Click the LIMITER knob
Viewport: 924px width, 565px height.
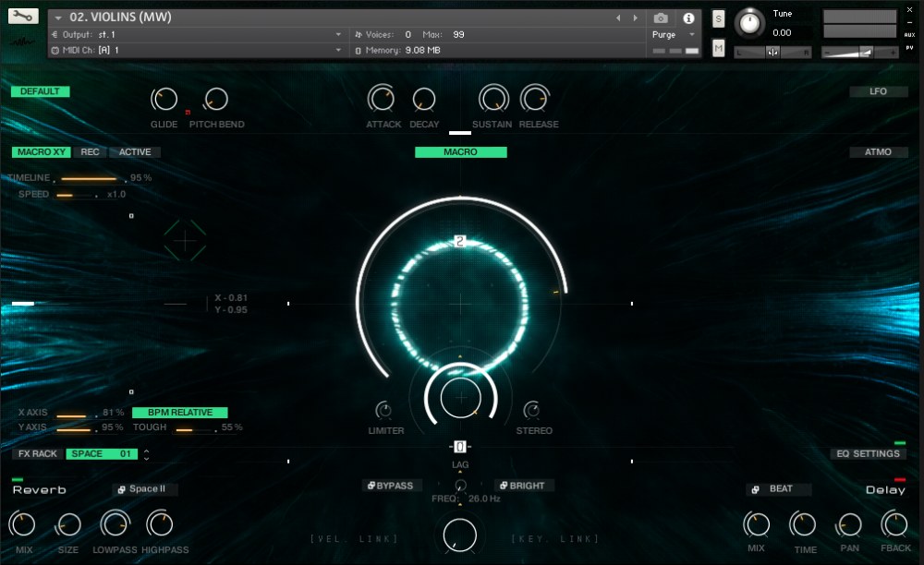[x=383, y=409]
